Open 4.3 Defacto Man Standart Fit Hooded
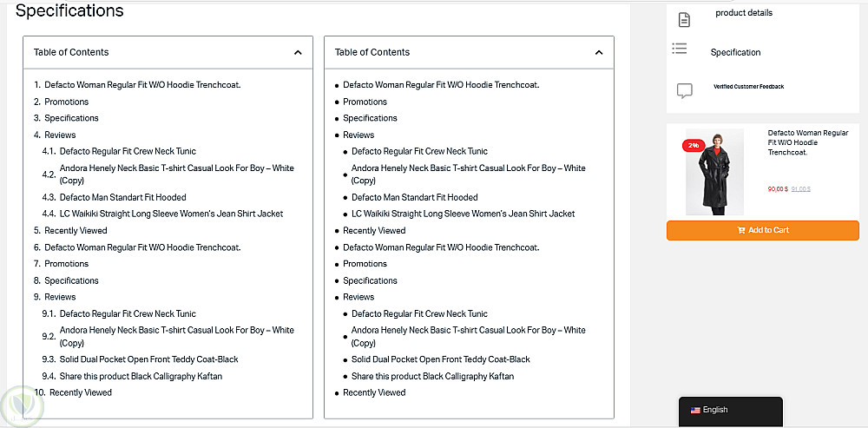Viewport: 868px width, 428px height. (x=122, y=198)
